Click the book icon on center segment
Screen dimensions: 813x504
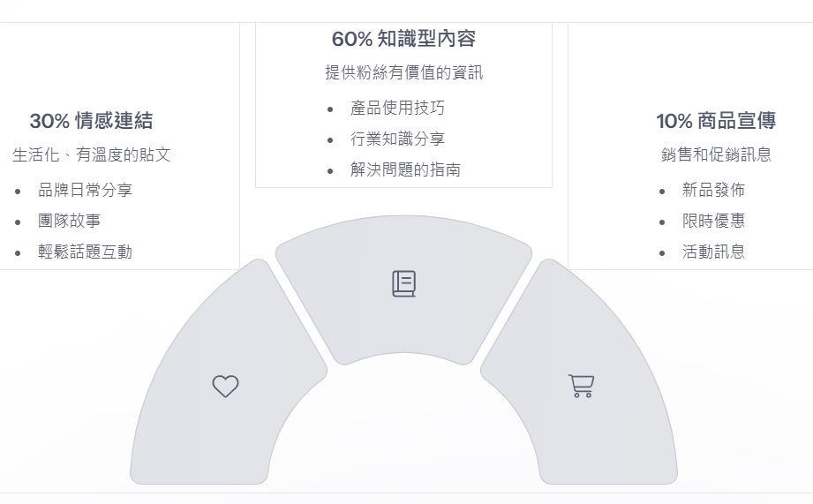(404, 283)
